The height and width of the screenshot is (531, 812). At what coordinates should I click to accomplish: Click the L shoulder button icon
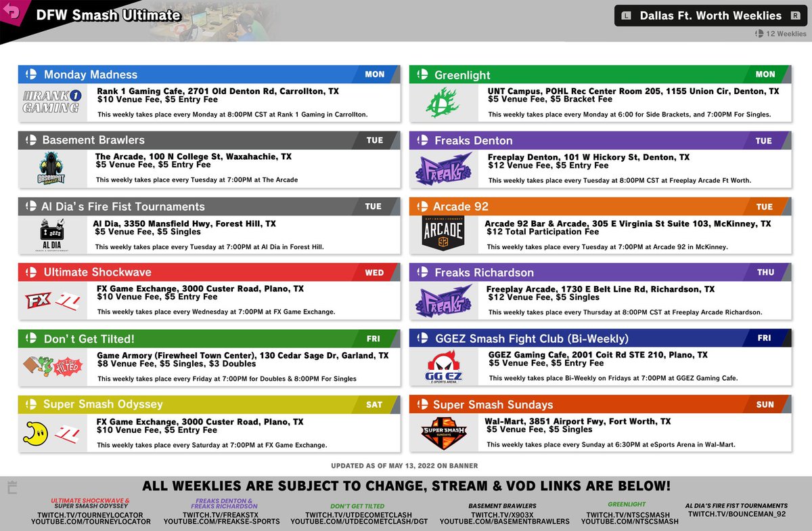(x=626, y=16)
